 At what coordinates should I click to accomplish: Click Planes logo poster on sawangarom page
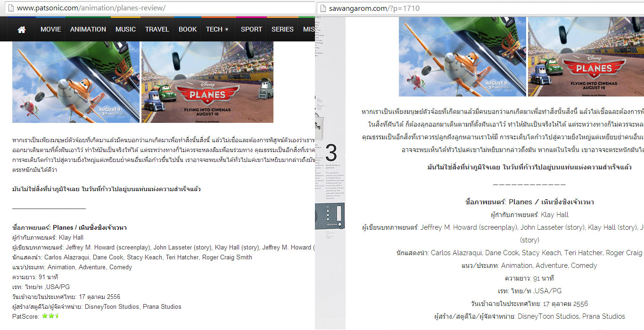coord(586,56)
